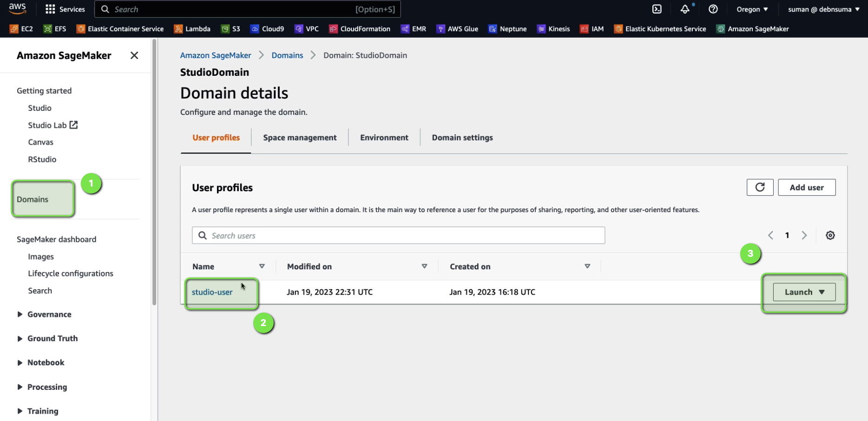
Task: Open the Services grid menu
Action: [65, 9]
